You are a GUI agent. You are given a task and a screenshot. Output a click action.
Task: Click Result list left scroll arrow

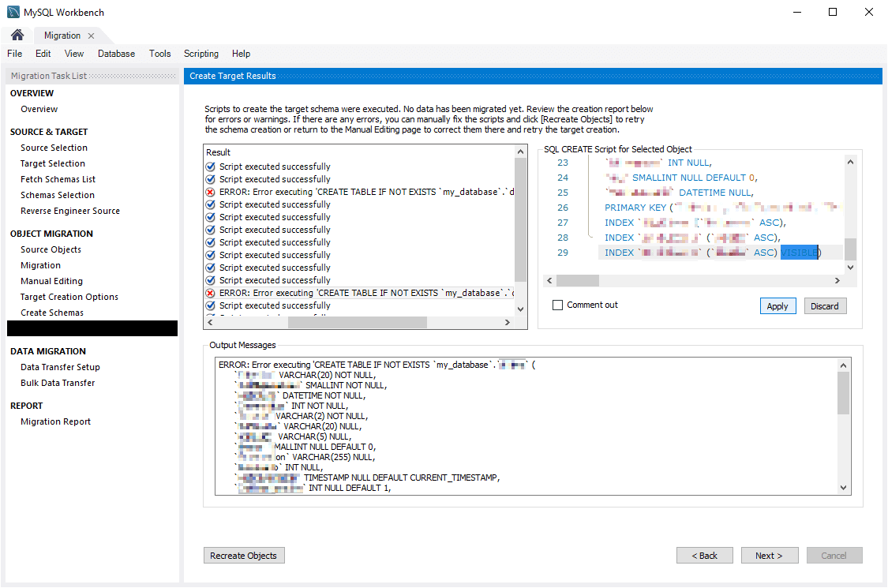pos(210,322)
